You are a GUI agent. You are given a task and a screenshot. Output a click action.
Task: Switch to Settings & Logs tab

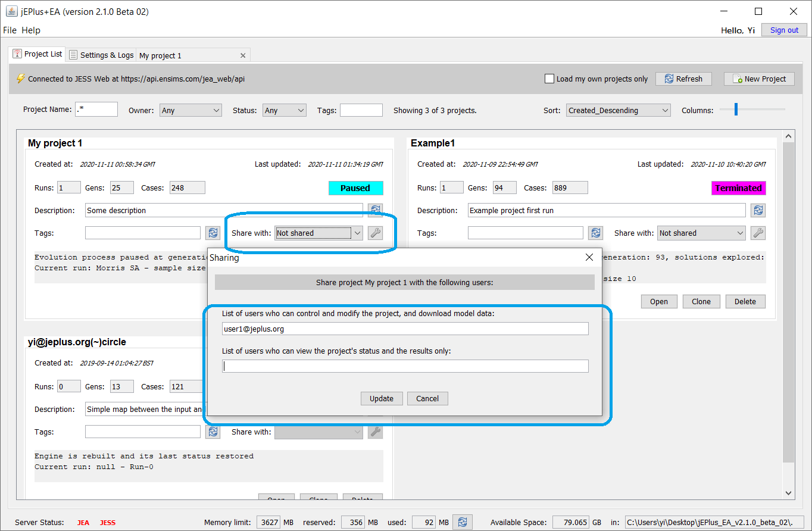[101, 55]
